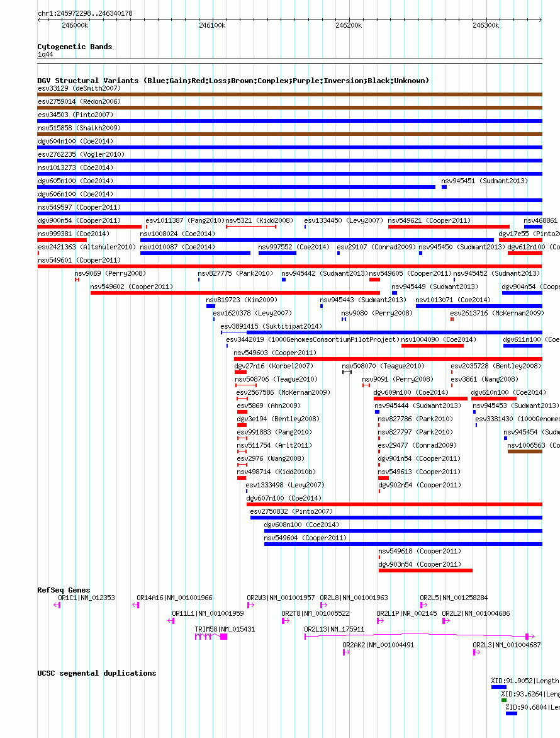Open variant esv2759014 (Redon2006)
Screen dimensions: 560x738
(79, 101)
